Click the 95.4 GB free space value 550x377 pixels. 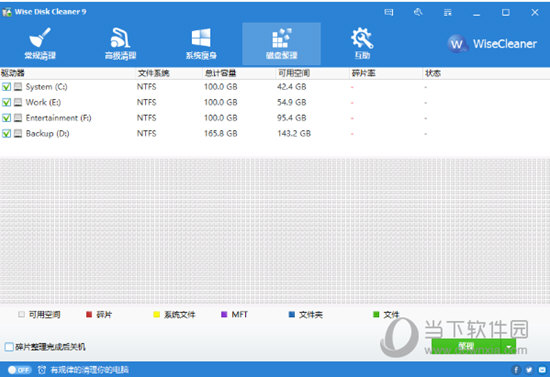(x=291, y=118)
